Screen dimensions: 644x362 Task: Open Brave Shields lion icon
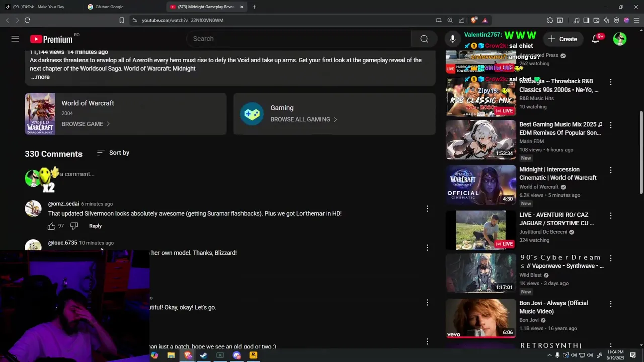tap(474, 20)
